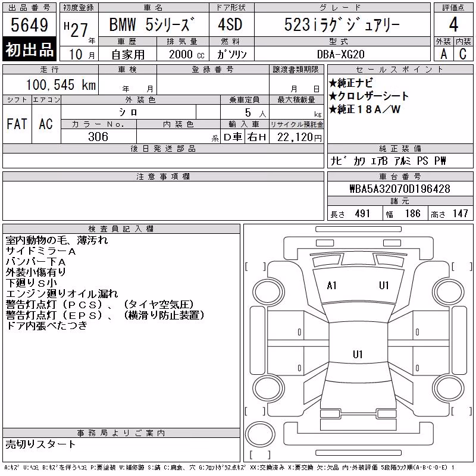The width and height of the screenshot is (476, 476).
Task: Click seating capacity value 5 人
Action: coord(255,113)
